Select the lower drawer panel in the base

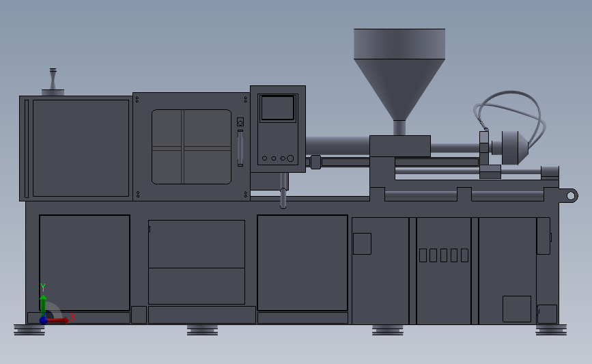[197, 286]
